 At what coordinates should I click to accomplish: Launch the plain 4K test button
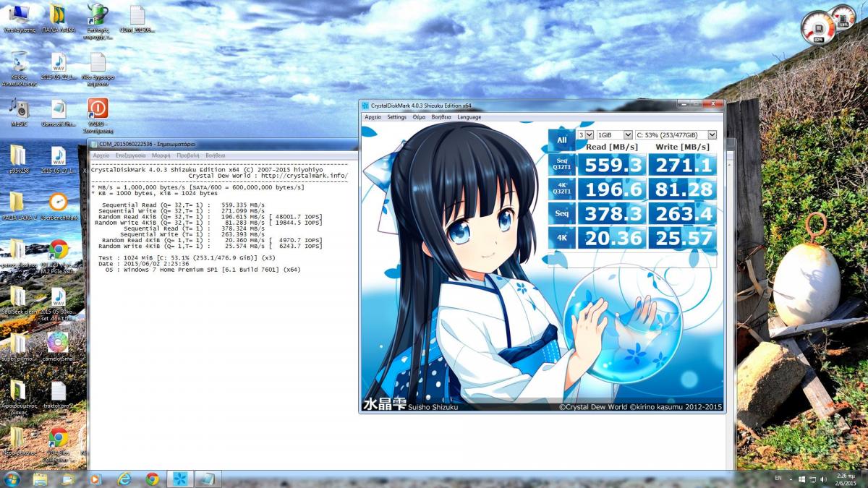[x=561, y=238]
